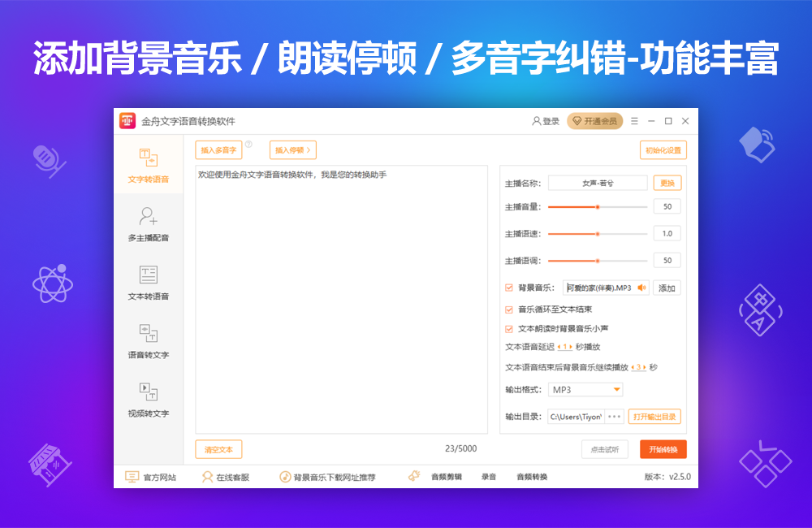
Task: Click the 打开输出目录 button
Action: (654, 417)
